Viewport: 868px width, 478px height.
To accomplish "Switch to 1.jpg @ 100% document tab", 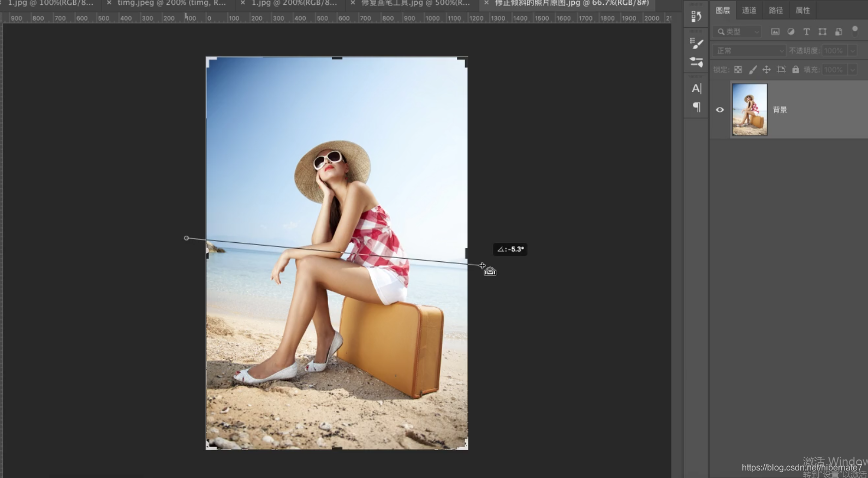I will pos(50,3).
